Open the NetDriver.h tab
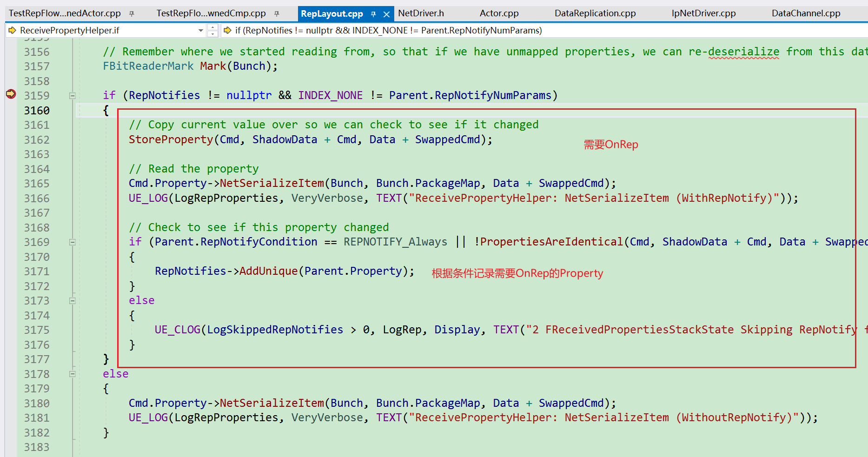 [421, 13]
